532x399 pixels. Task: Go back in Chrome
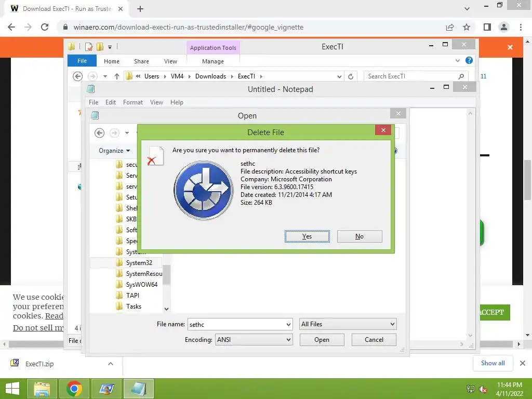(11, 27)
